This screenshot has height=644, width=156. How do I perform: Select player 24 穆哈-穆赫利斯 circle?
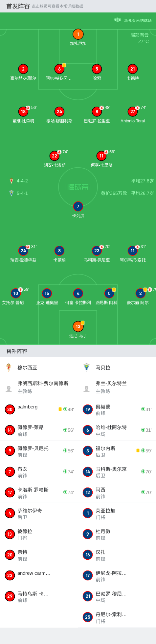(59, 112)
